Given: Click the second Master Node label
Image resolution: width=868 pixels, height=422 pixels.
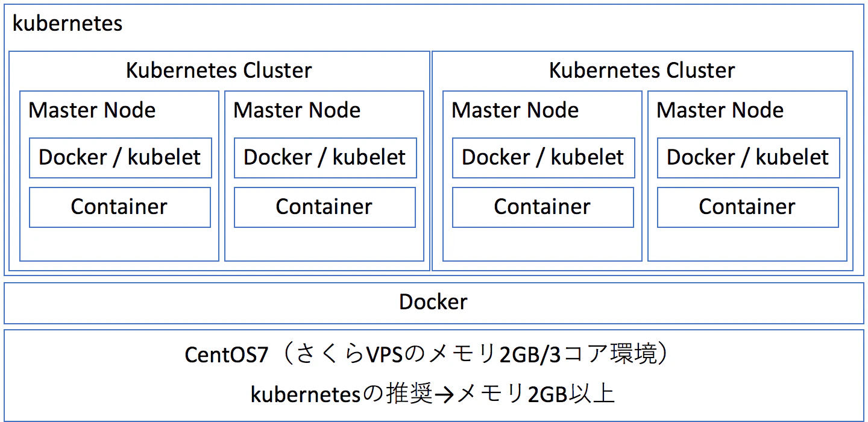Looking at the screenshot, I should coord(297,110).
